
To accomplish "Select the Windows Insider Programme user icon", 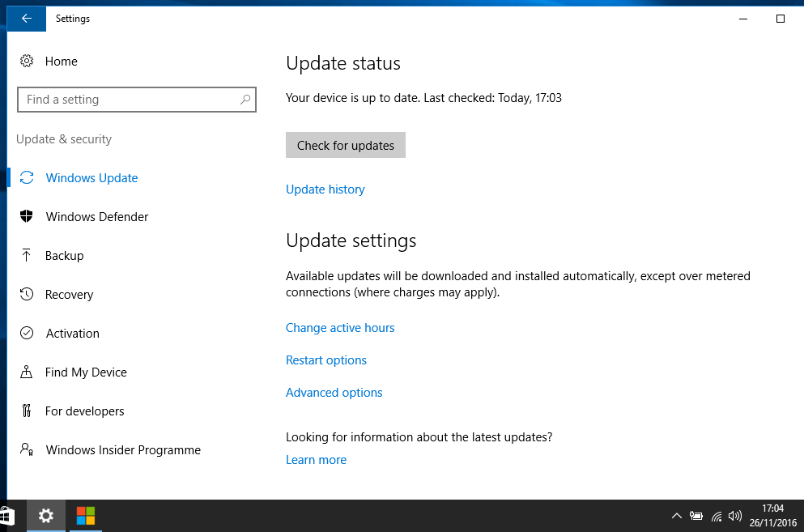I will [x=27, y=449].
